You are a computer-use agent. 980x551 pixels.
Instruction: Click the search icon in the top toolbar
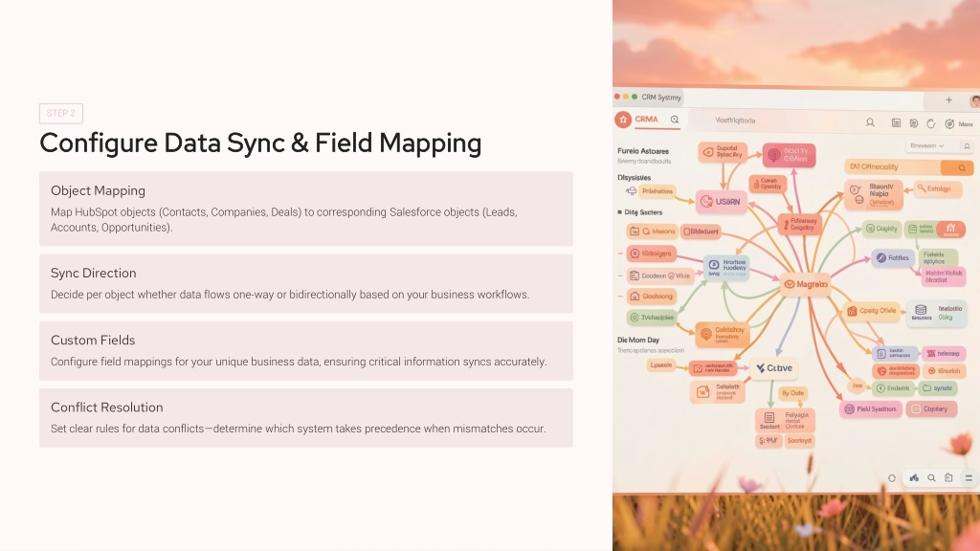(870, 122)
